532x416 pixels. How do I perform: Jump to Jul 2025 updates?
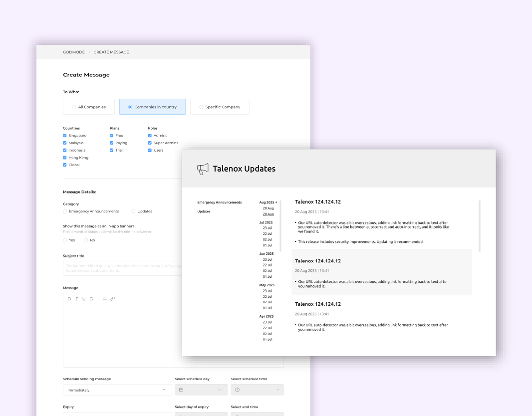click(266, 223)
